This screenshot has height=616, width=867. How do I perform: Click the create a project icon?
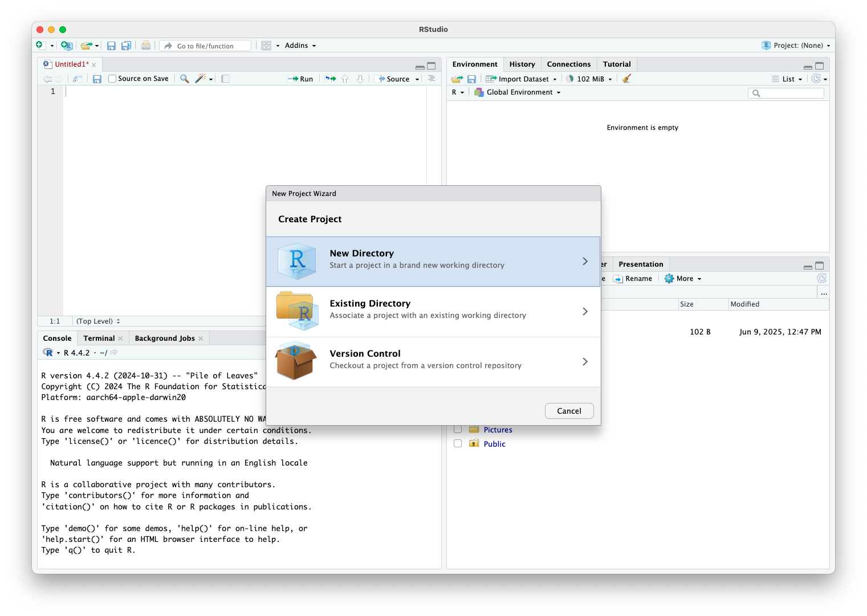[x=66, y=46]
